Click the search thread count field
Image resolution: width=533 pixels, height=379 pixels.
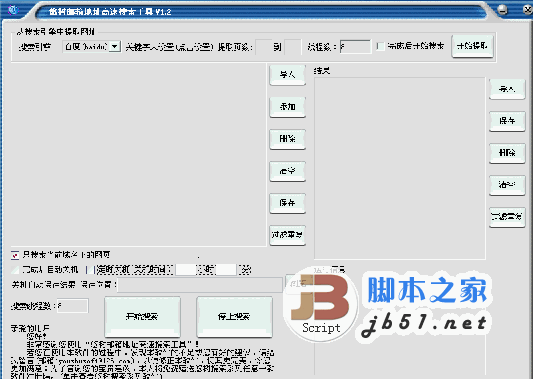coord(72,306)
